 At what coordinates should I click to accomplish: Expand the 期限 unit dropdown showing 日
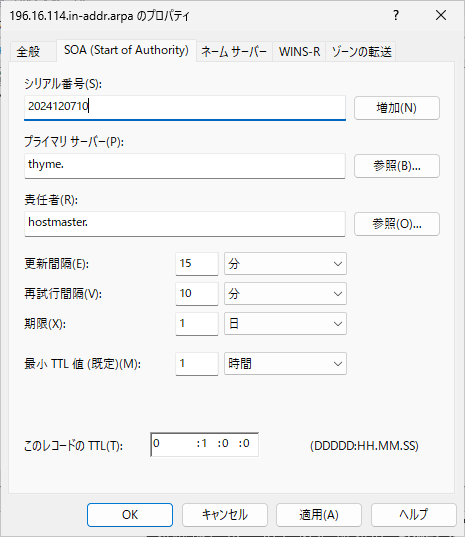pyautogui.click(x=285, y=324)
